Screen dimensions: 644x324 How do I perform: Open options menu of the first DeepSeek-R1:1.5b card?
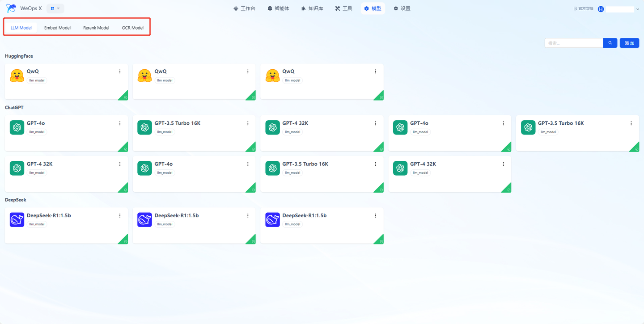(120, 215)
